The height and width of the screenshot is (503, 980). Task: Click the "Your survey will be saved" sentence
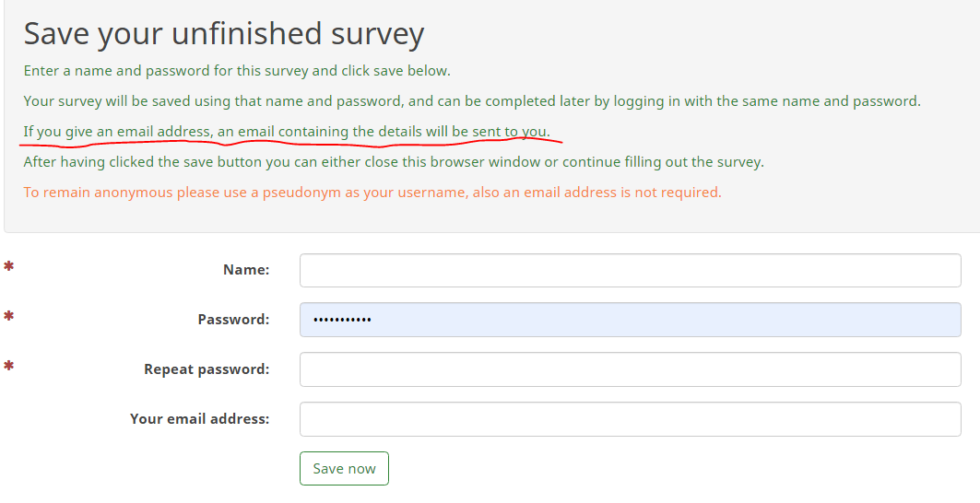pos(472,101)
